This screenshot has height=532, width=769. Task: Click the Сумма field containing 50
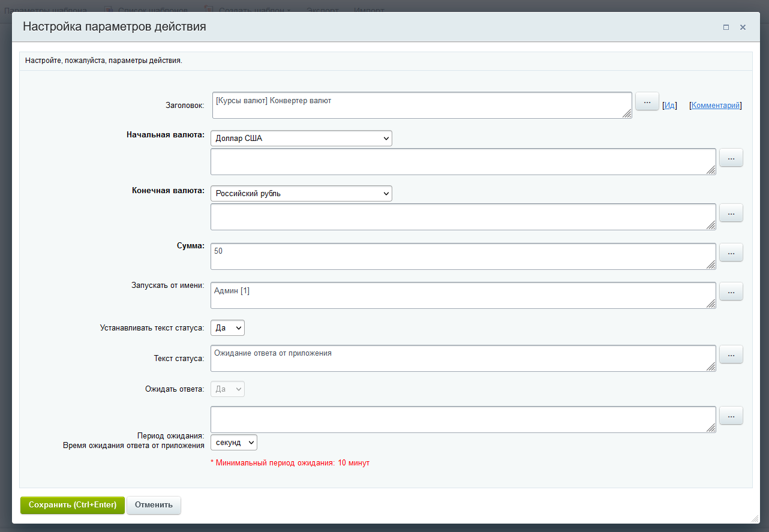click(463, 257)
